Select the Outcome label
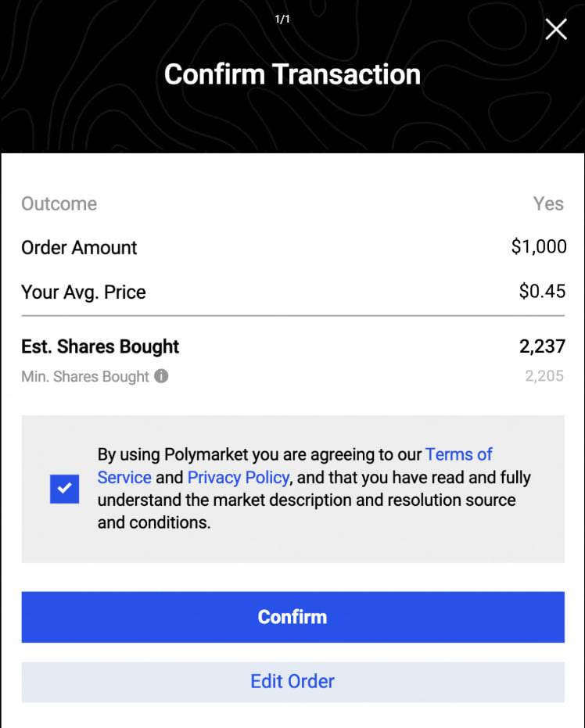Image resolution: width=585 pixels, height=728 pixels. (x=59, y=204)
